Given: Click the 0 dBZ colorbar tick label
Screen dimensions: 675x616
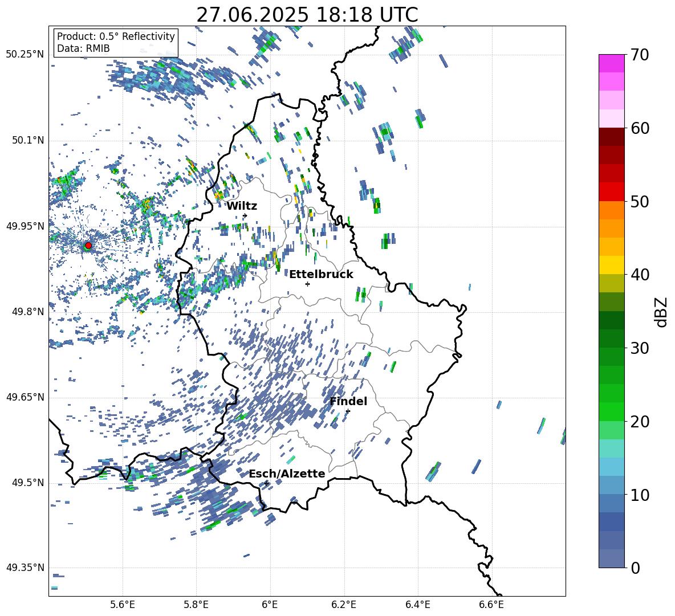Looking at the screenshot, I should tap(635, 568).
